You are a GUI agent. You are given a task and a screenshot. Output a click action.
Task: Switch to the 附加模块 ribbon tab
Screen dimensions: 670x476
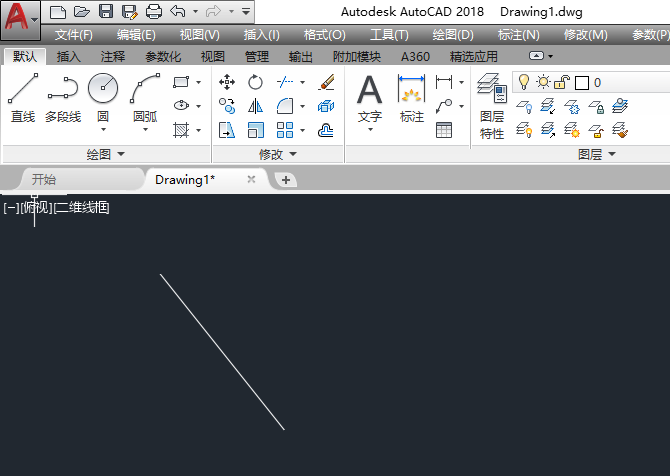(x=357, y=56)
